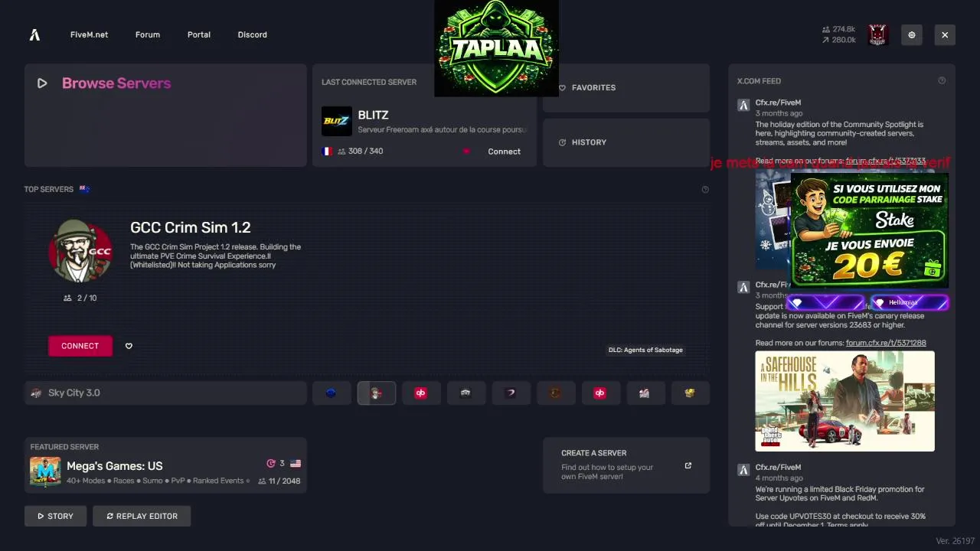Screen dimensions: 980x551
Task: Open settings via the gear icon
Action: coord(911,34)
